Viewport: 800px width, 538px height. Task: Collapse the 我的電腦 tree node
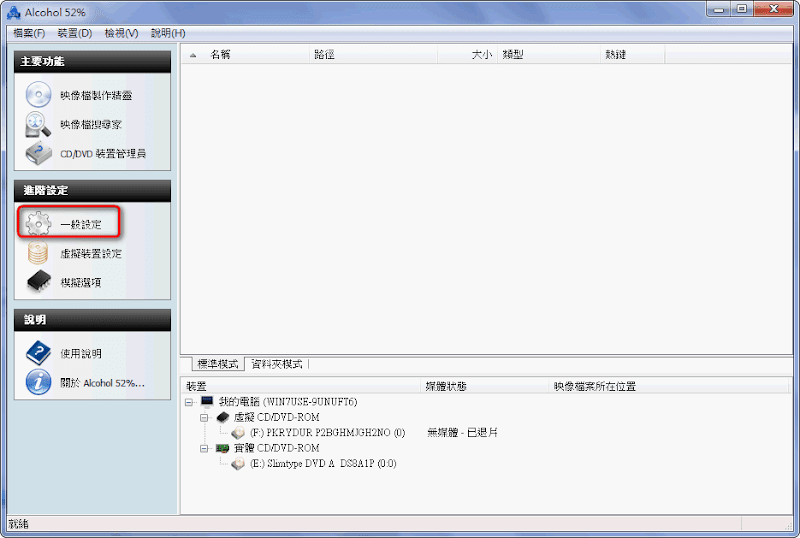189,402
